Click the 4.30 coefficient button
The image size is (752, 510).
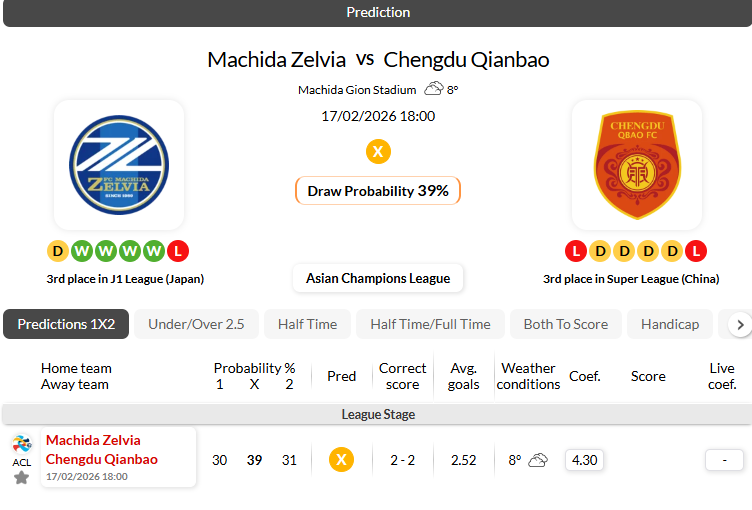584,460
